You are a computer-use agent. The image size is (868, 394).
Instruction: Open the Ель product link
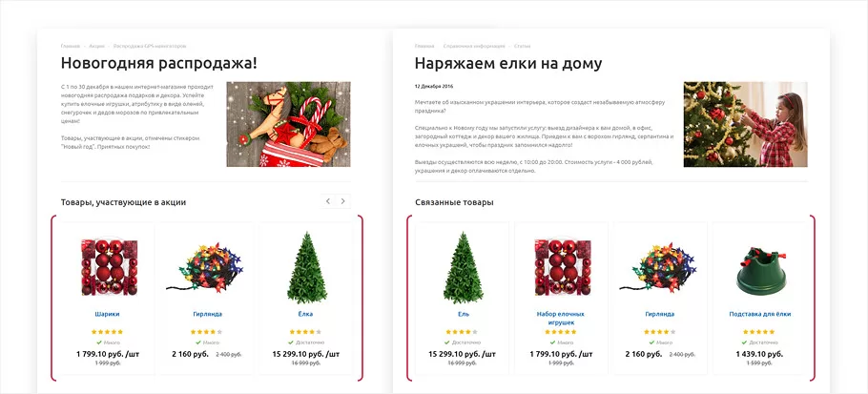464,314
